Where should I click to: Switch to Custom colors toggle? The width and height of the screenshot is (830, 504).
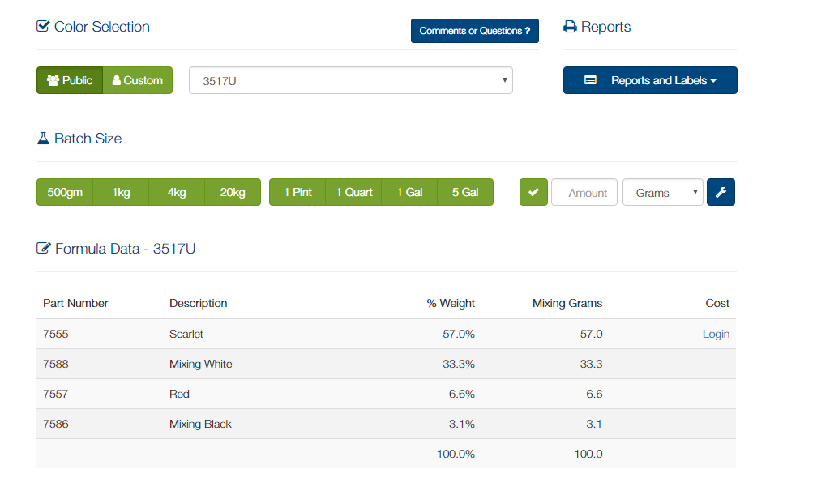pos(138,80)
